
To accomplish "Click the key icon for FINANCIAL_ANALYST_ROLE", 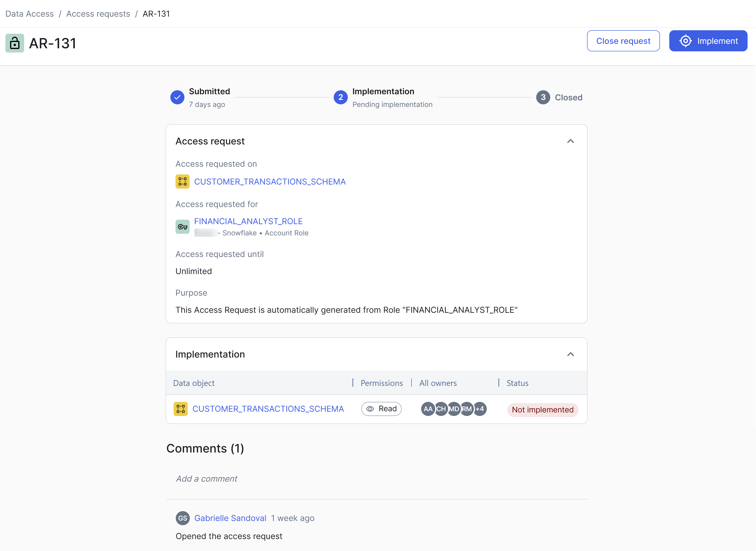I will 182,227.
